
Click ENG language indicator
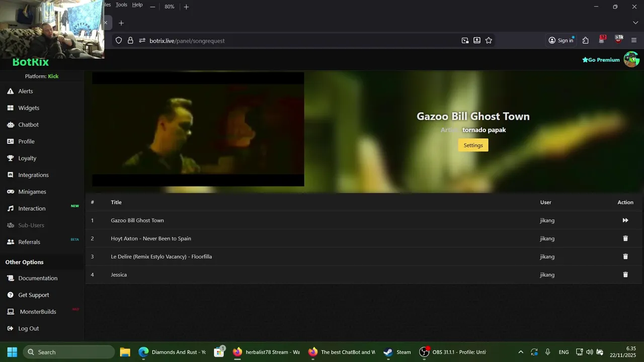[563, 352]
